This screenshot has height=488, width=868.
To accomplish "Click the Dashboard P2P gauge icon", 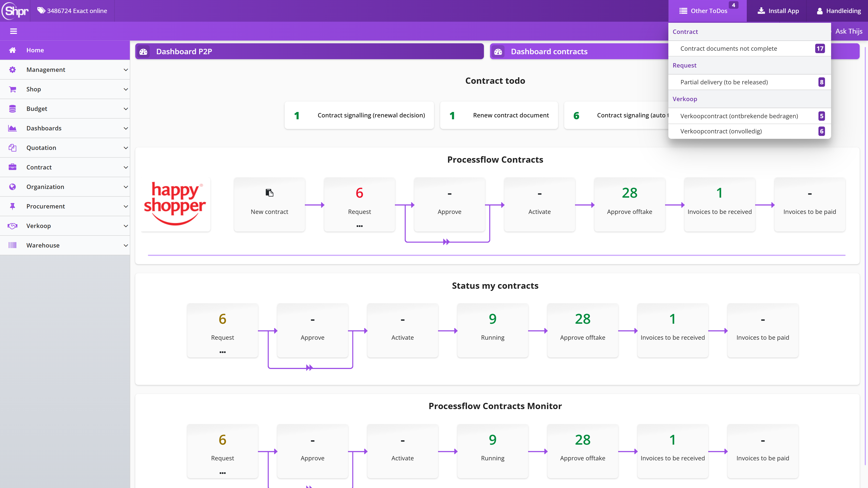I will click(x=143, y=52).
